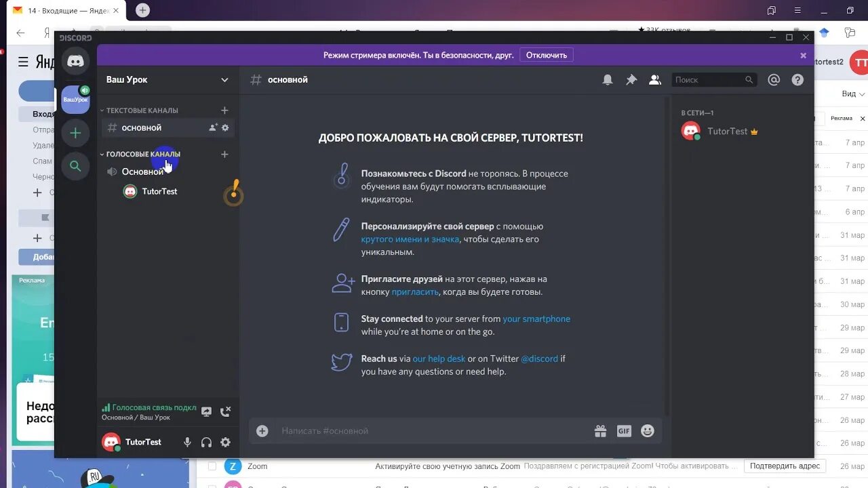Click the orange exclamation tutorial indicator
Image resolution: width=868 pixels, height=488 pixels.
234,192
